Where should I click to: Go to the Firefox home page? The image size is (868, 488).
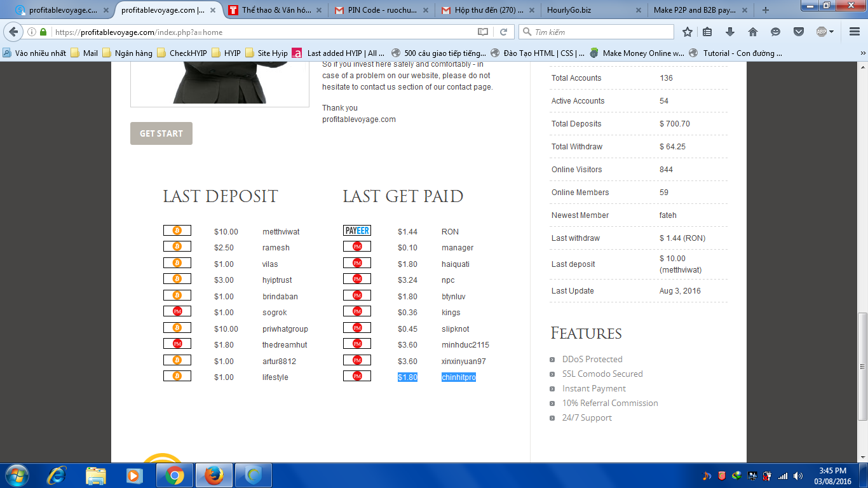[753, 32]
